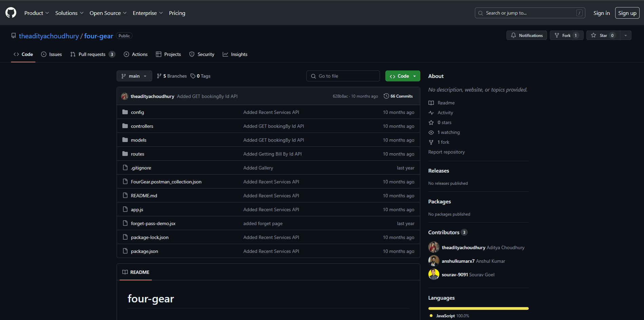Image resolution: width=644 pixels, height=320 pixels.
Task: Focus the Go to file field
Action: 343,76
